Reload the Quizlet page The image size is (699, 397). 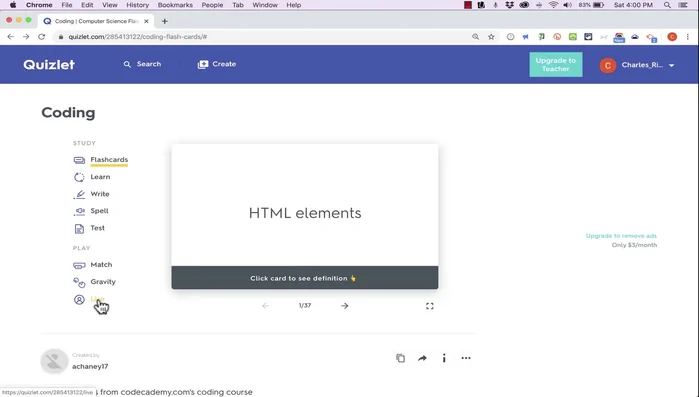(41, 37)
